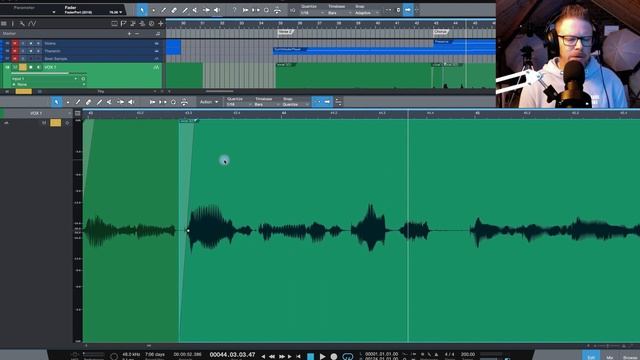The image size is (640, 360).
Task: Toggle record arm on the VOX 1 track
Action: pos(31,67)
